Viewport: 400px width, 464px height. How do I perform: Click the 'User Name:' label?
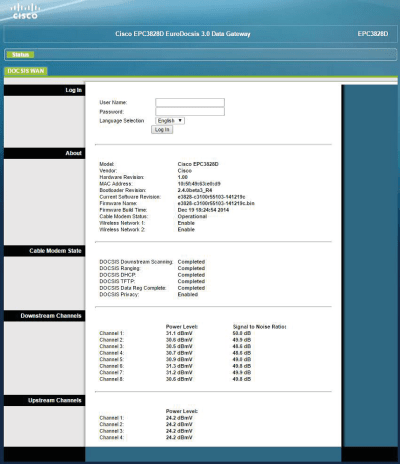pyautogui.click(x=113, y=102)
